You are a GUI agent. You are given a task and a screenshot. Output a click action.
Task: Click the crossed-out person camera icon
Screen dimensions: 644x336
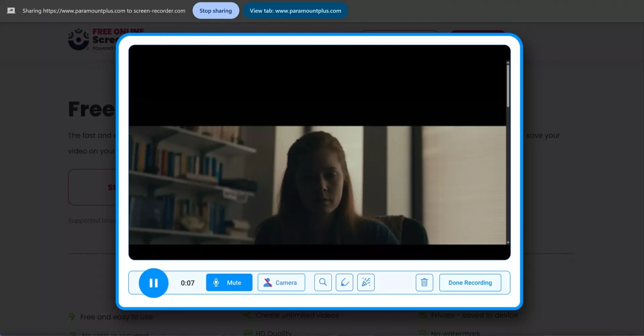[268, 283]
